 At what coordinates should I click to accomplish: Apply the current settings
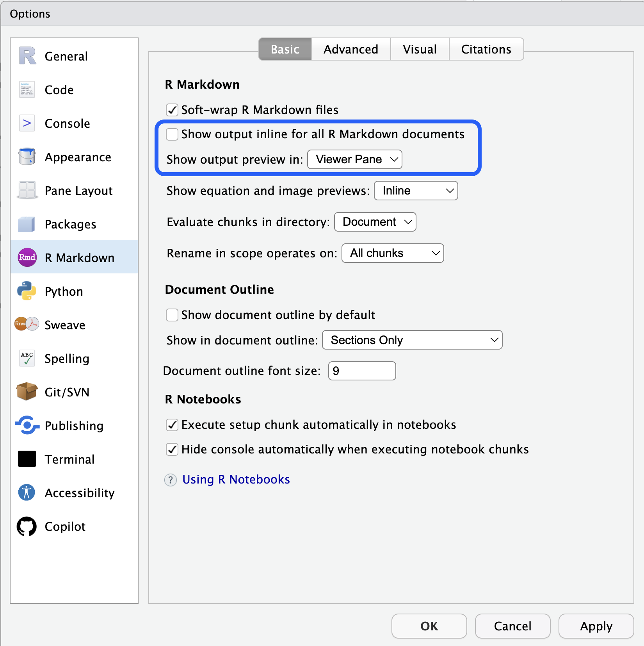tap(596, 626)
